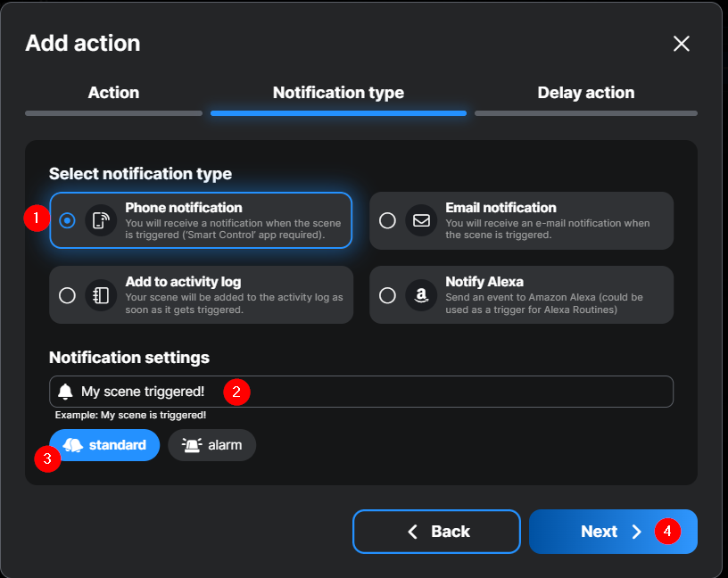Open the Delay action step tab
Screen dimensions: 728x578
(x=585, y=93)
